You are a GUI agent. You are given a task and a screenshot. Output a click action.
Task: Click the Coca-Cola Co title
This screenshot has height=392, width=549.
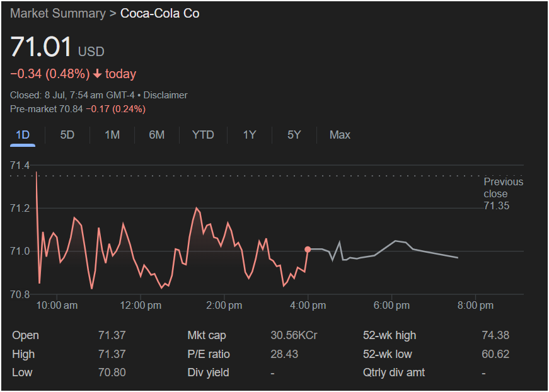tap(160, 14)
